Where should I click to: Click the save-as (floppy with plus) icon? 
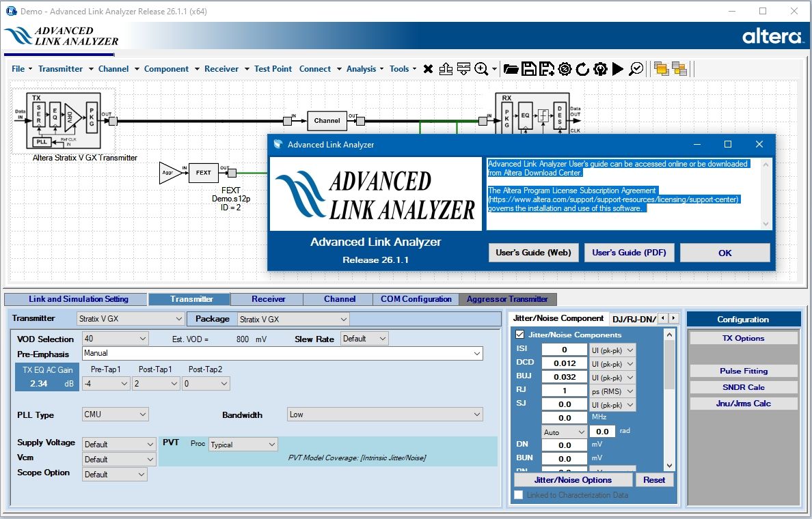click(x=546, y=69)
